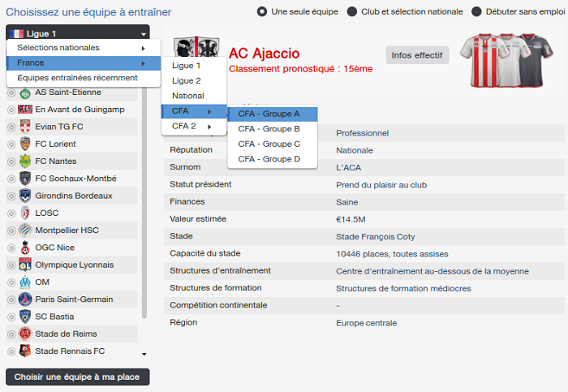Click the FC Lorient club logo
This screenshot has height=392, width=568.
[25, 144]
